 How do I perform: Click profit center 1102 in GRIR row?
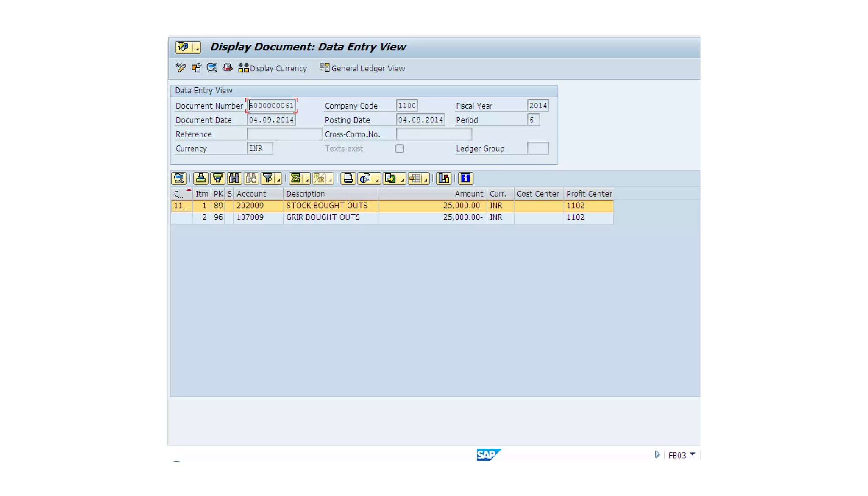pyautogui.click(x=589, y=217)
